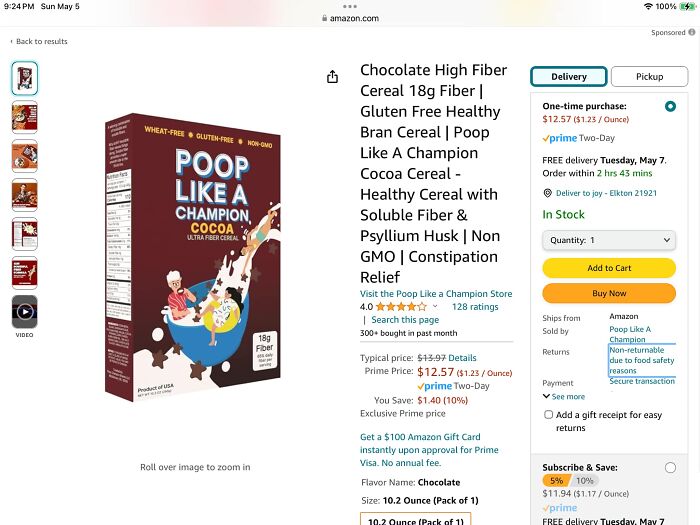Click the Add to Cart button
This screenshot has height=525, width=700.
click(x=608, y=268)
